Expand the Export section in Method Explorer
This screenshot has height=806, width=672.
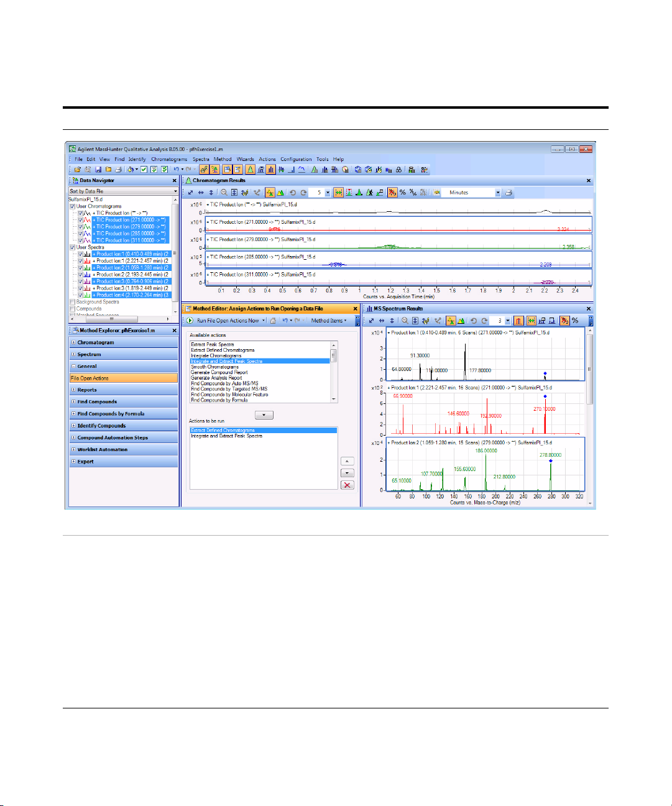pos(73,462)
